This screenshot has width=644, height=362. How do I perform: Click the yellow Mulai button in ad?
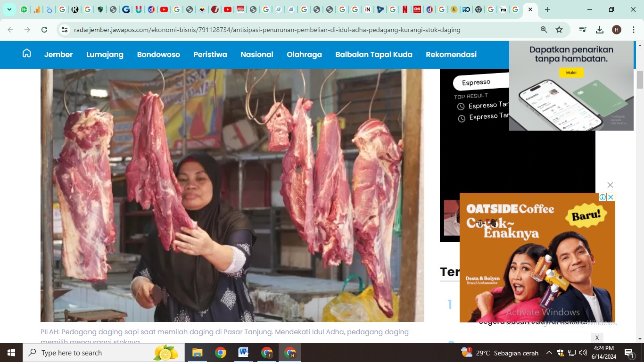(571, 73)
